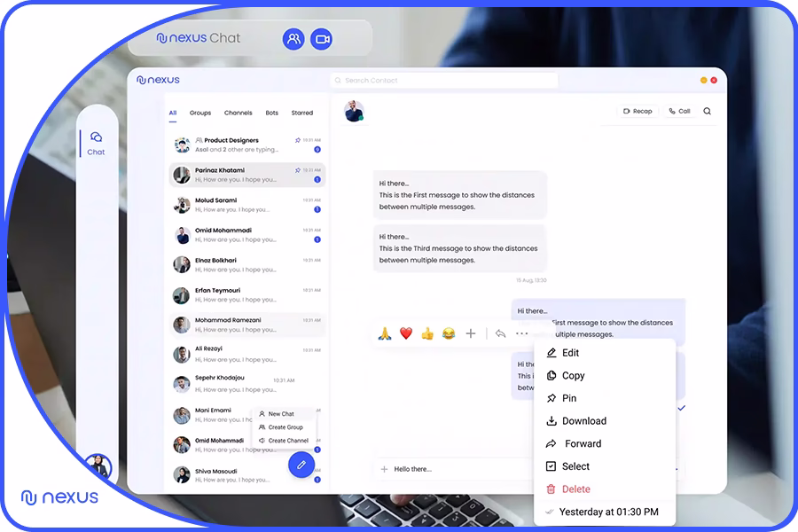The image size is (798, 532).
Task: Switch to the Starred tab
Action: point(301,113)
